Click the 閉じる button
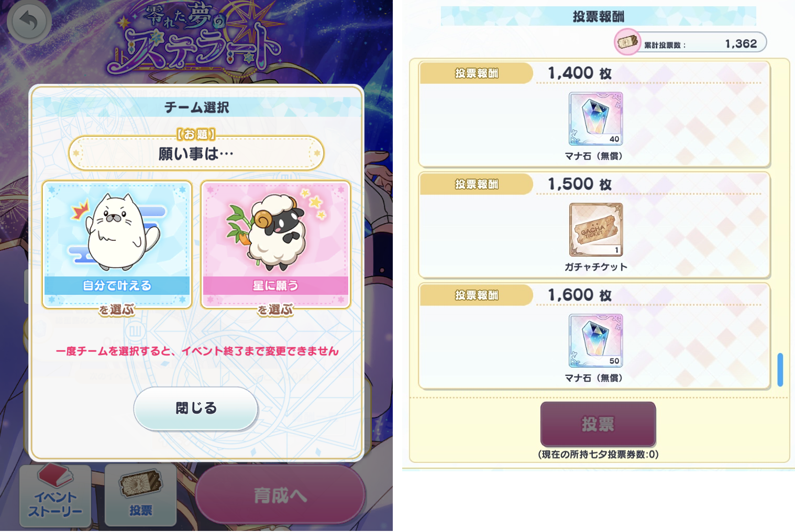The width and height of the screenshot is (795, 532). point(196,408)
